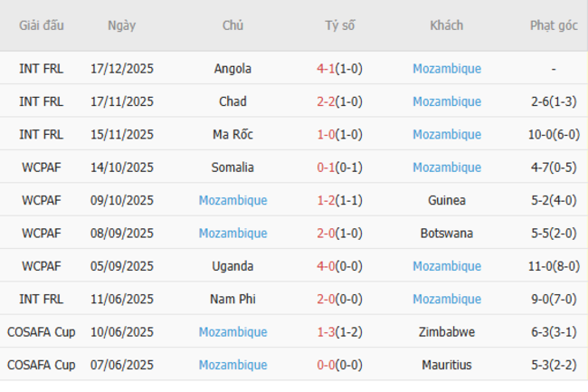This screenshot has width=588, height=392.
Task: Click the 2-2 score of the Chad match
Action: click(327, 101)
